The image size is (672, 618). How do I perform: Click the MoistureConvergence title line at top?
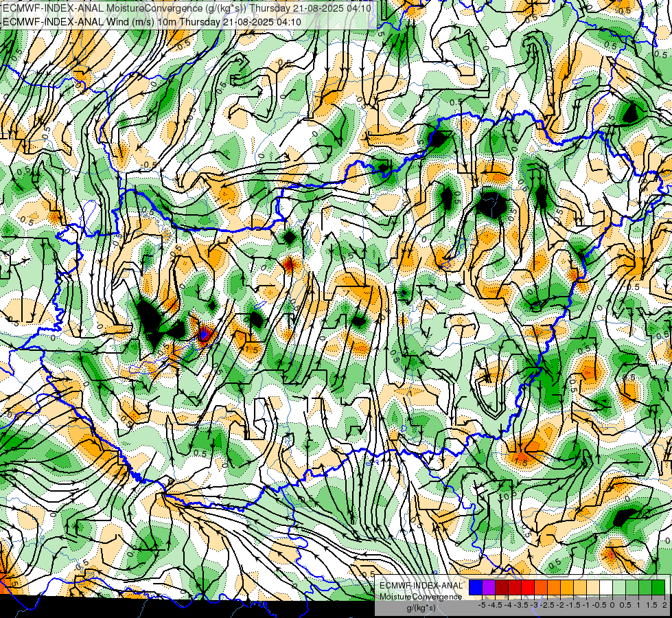coord(187,8)
